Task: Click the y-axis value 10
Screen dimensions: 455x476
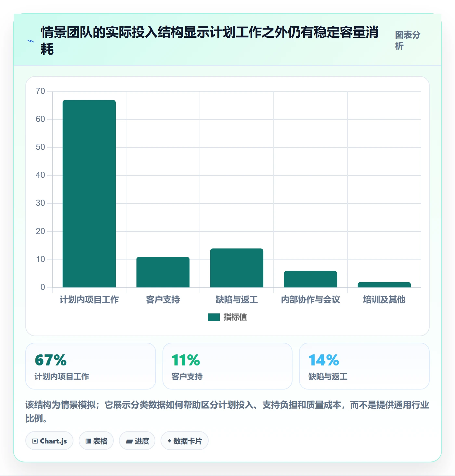Action: pyautogui.click(x=41, y=259)
